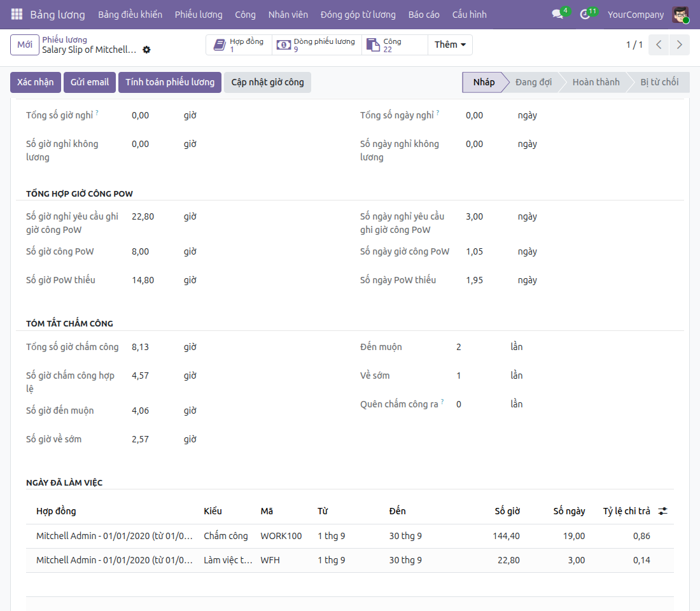
Task: Open the Báo cáo menu
Action: (x=424, y=14)
